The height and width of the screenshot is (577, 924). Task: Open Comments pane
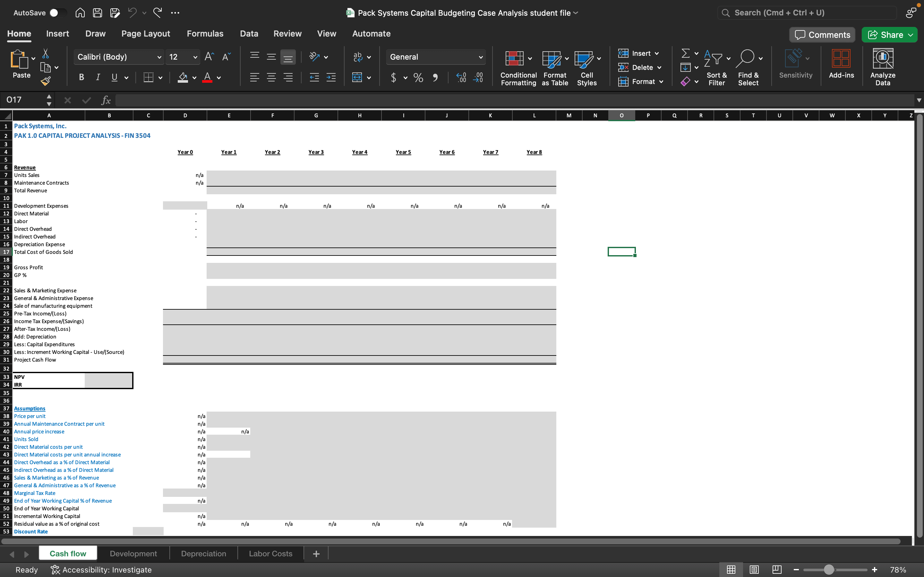(821, 34)
